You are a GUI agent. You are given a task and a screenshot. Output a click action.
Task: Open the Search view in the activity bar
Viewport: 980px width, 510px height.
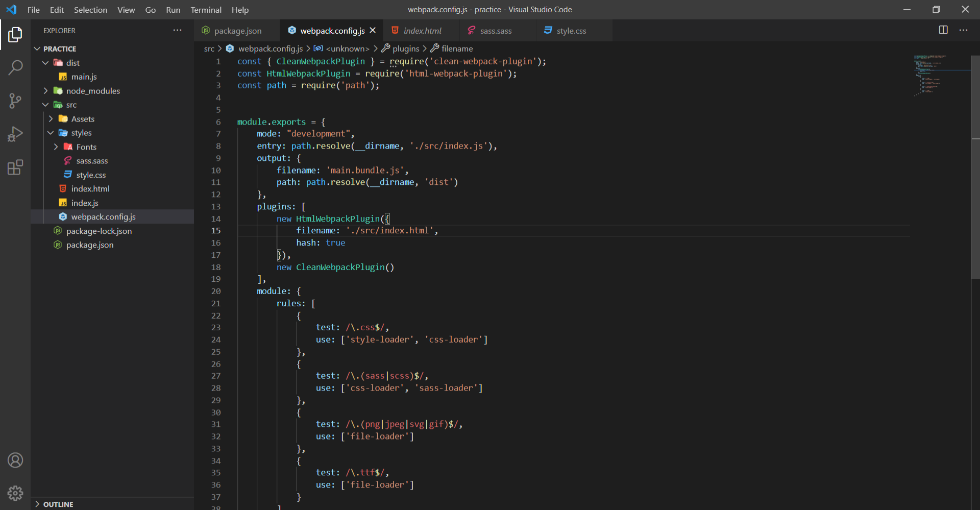pyautogui.click(x=15, y=68)
